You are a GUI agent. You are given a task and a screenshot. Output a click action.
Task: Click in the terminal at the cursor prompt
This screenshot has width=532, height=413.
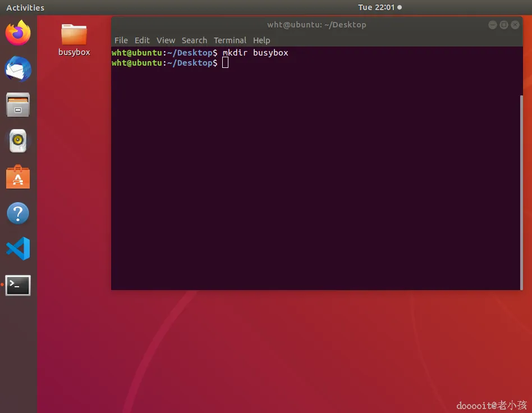(x=225, y=63)
